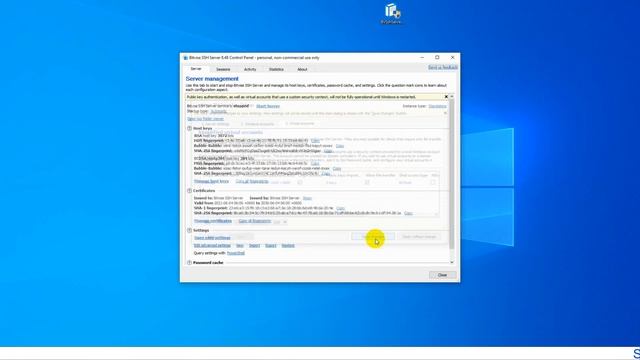Click the Import settings link
This screenshot has height=360, width=640.
[x=254, y=246]
